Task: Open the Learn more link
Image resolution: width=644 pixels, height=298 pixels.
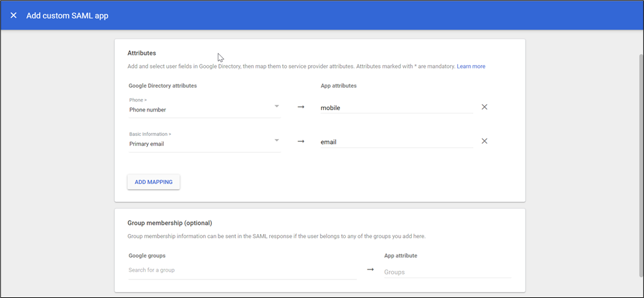Action: click(470, 67)
